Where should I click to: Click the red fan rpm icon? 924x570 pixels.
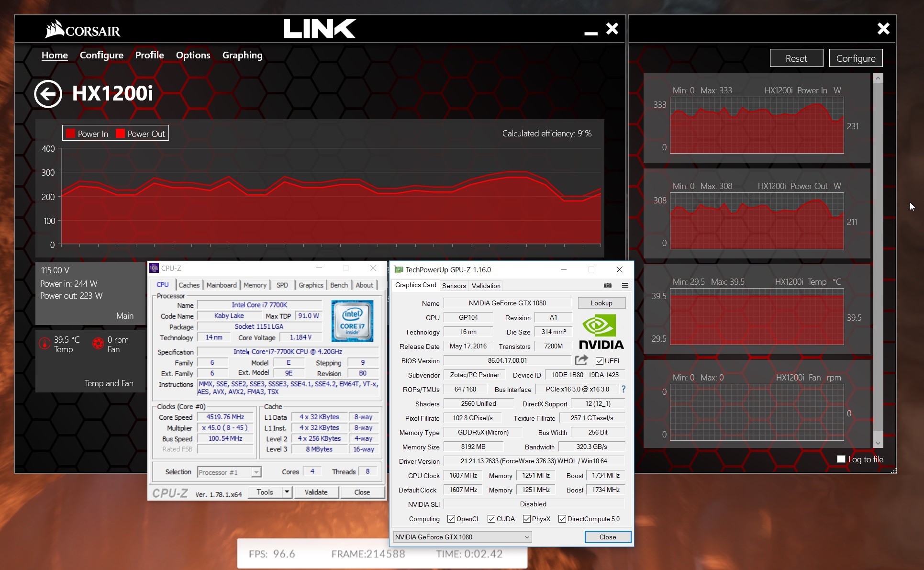tap(98, 343)
